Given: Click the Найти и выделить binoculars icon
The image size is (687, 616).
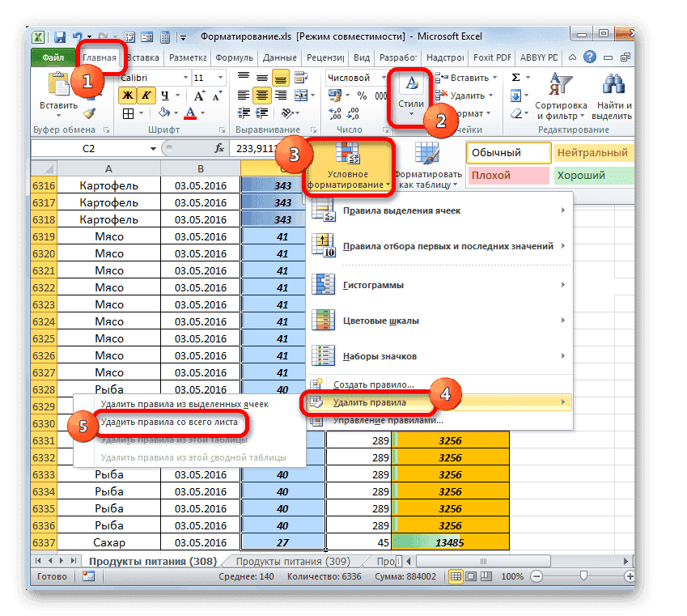Looking at the screenshot, I should point(613,81).
